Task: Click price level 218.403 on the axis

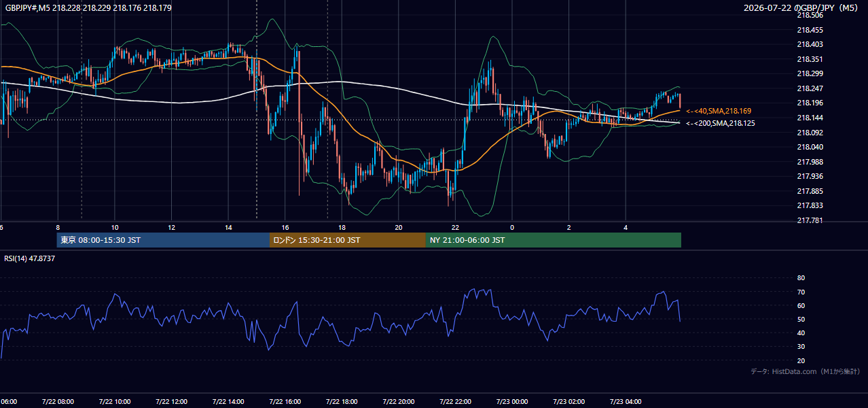Action: pos(810,44)
